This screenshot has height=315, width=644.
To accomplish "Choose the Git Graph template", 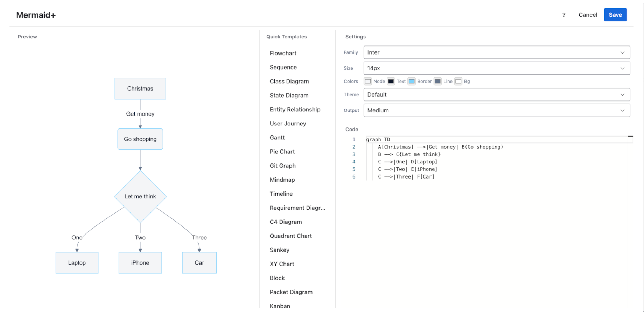I will (x=283, y=166).
